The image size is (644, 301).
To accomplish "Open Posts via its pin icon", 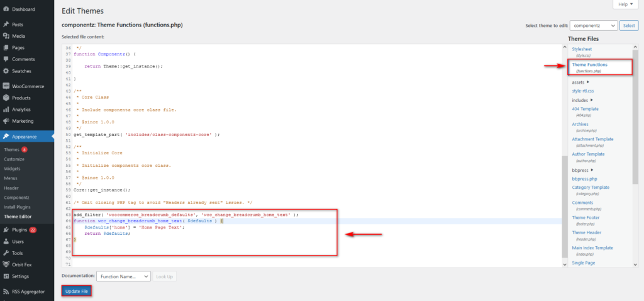I will point(6,25).
